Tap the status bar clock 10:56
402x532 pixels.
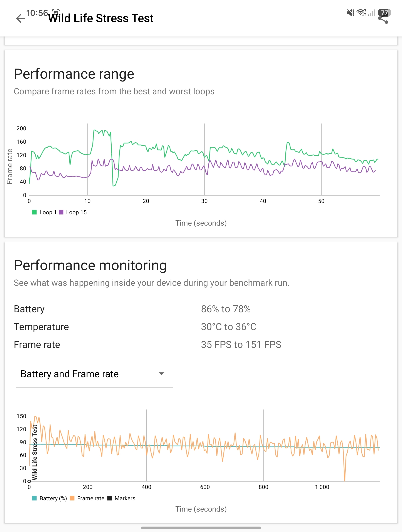37,13
